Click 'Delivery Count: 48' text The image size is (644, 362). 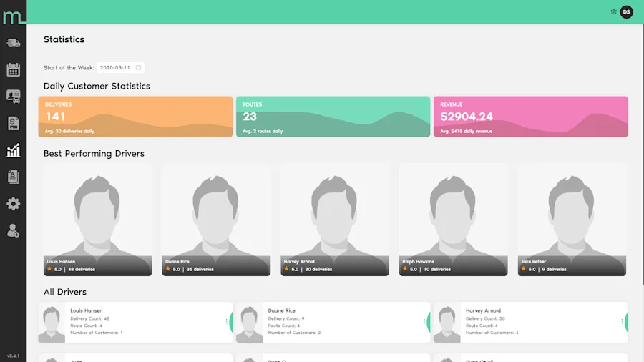90,318
